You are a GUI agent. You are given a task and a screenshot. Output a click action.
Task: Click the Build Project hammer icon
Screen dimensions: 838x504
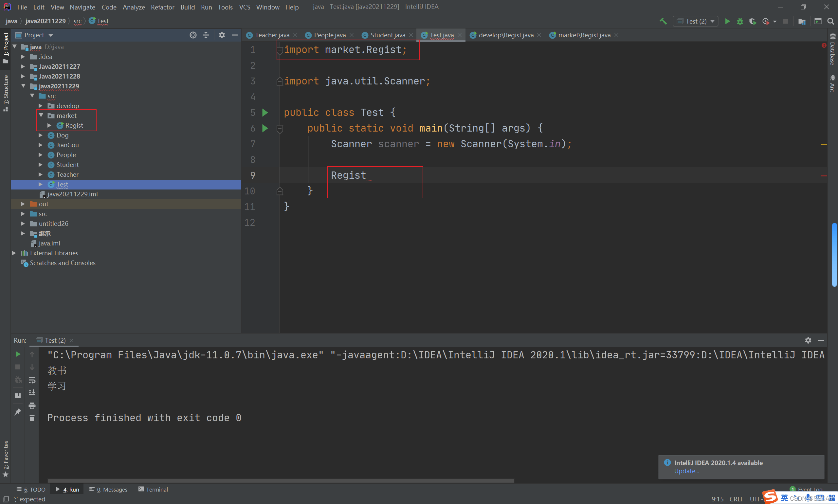(x=663, y=21)
